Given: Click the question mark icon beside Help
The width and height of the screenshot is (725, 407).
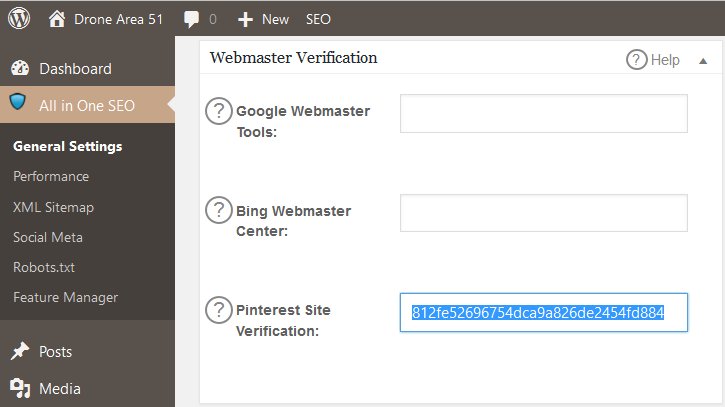Looking at the screenshot, I should coord(637,60).
